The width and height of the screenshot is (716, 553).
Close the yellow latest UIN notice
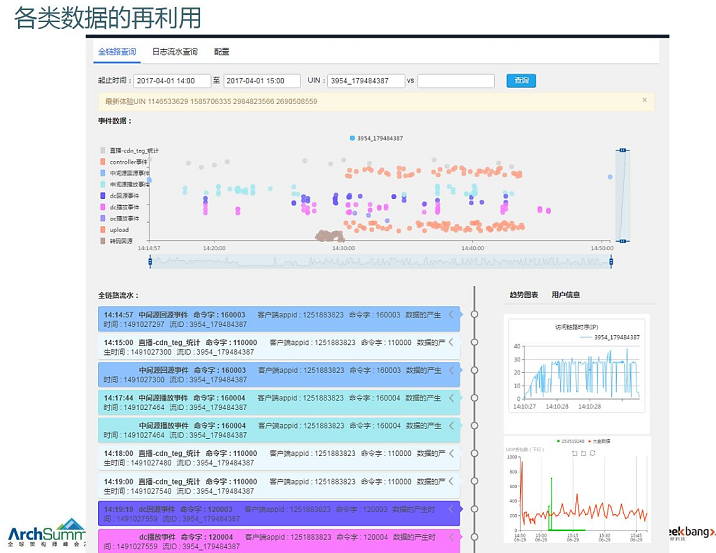tap(646, 100)
